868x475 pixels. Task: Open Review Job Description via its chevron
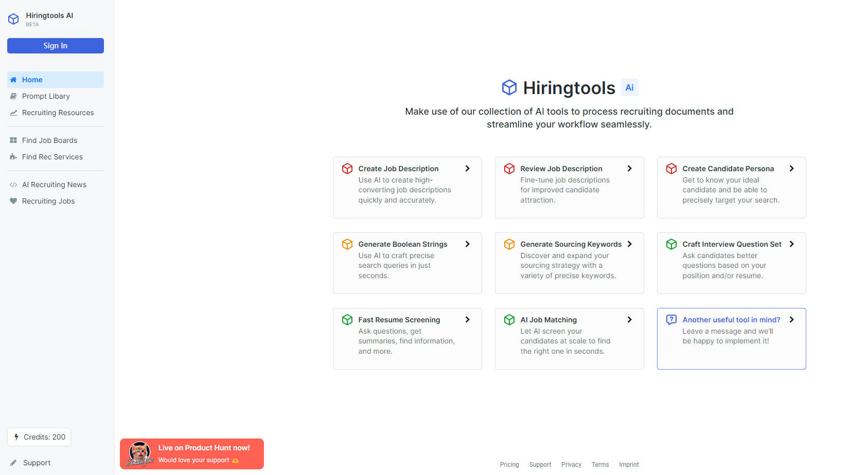pos(629,169)
